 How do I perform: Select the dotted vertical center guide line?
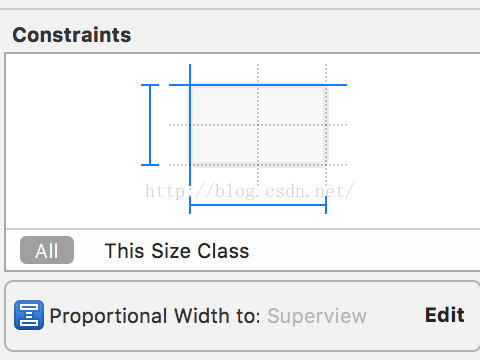click(x=258, y=125)
